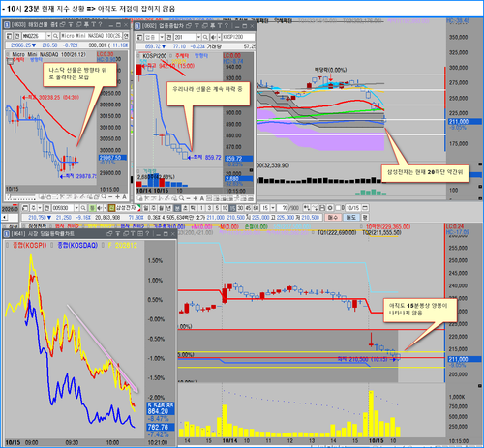Choose the 10 minute interval button
The width and height of the screenshot is (484, 448).
click(225, 208)
